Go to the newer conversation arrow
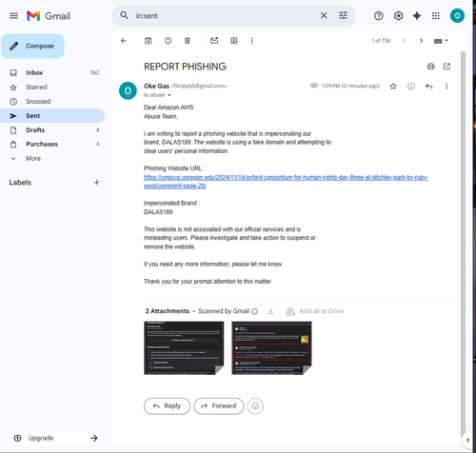476x453 pixels. click(x=404, y=41)
